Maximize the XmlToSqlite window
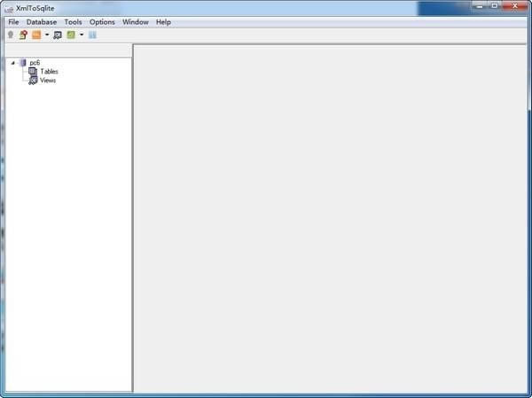Screen dimensions: 532x398 click(495, 6)
